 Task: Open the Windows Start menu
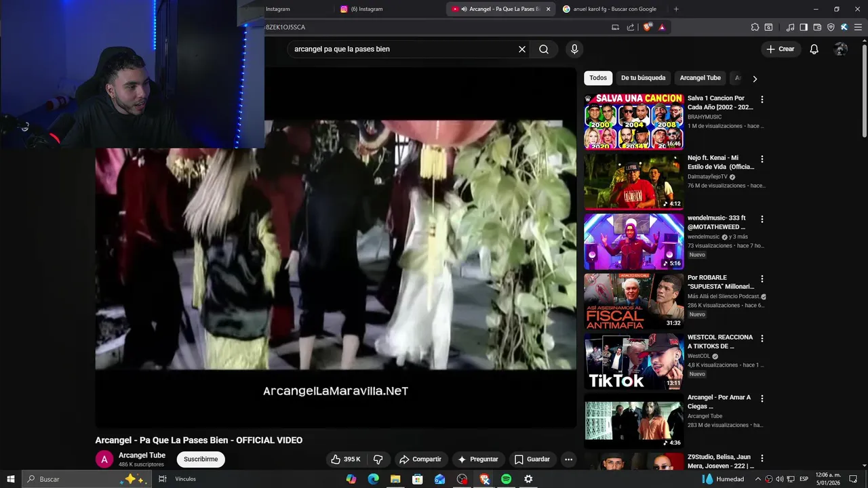(x=10, y=479)
